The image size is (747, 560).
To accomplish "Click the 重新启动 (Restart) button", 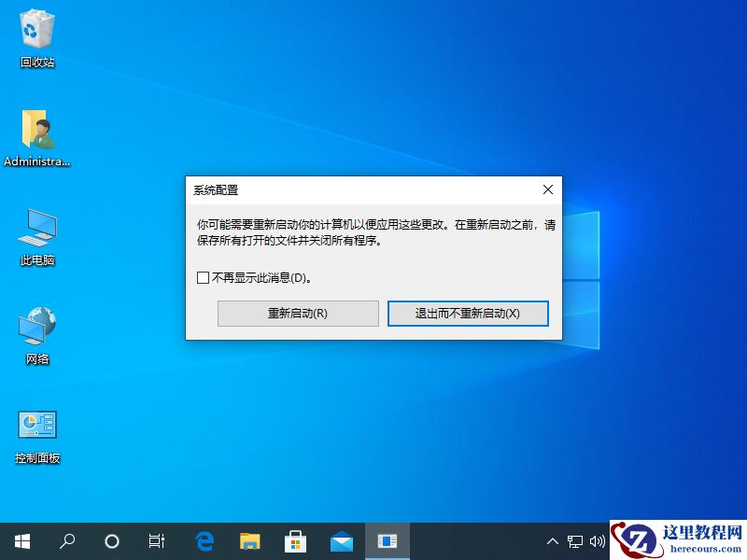I will point(298,314).
